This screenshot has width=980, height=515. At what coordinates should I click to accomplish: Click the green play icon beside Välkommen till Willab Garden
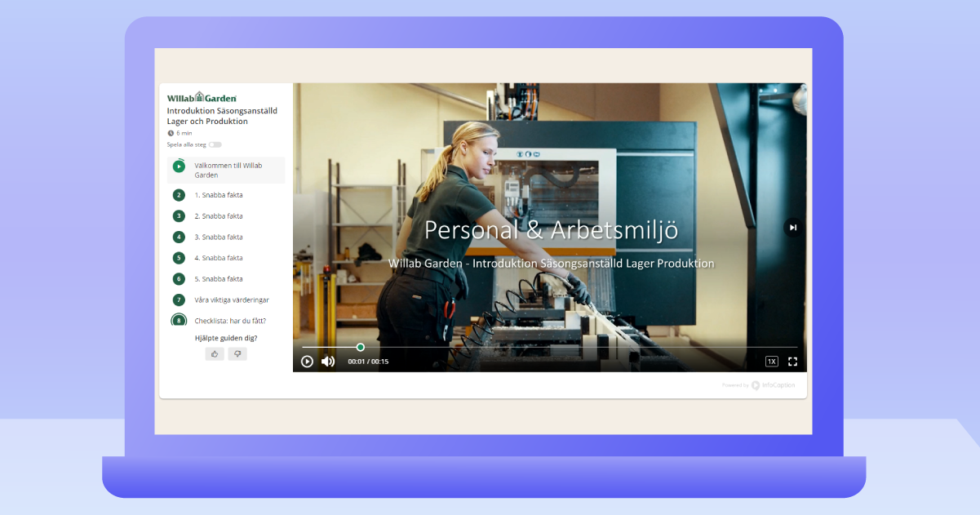(179, 166)
